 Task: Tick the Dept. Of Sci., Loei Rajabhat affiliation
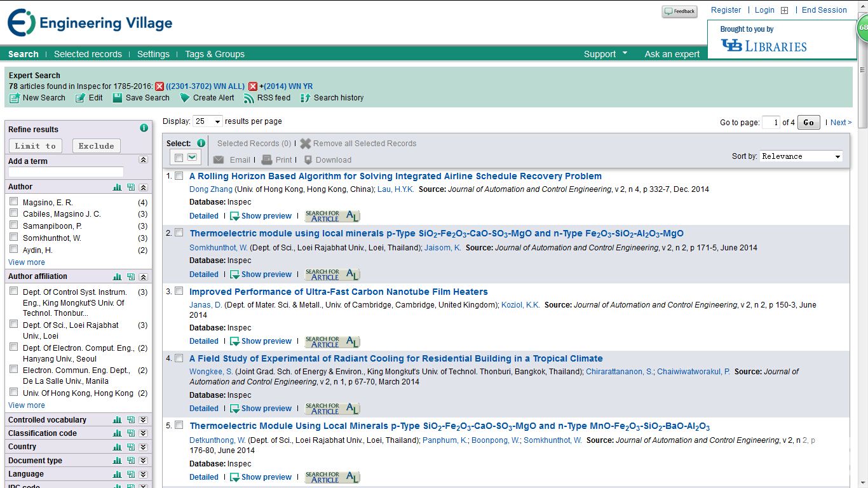(x=14, y=325)
